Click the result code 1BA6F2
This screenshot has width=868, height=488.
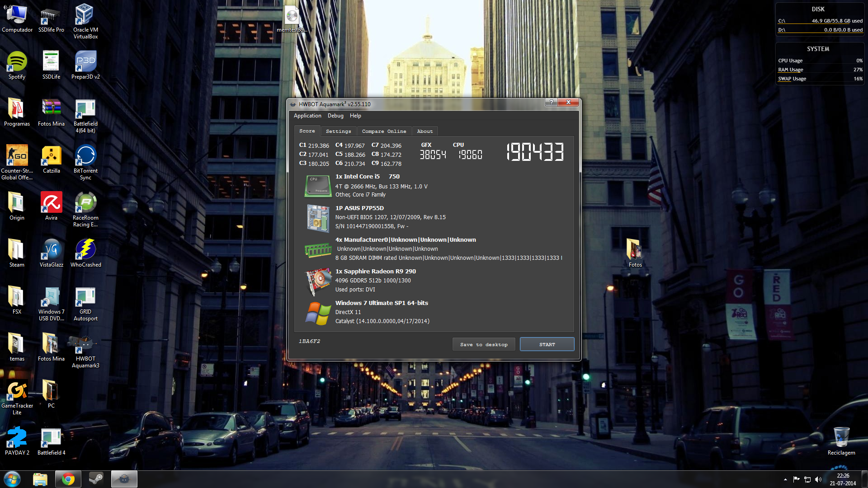point(309,341)
